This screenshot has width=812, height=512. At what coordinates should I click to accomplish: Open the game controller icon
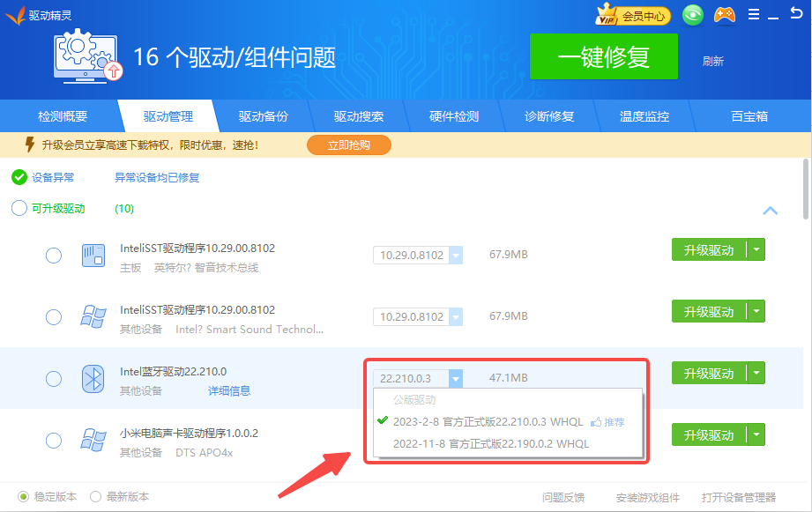(724, 15)
